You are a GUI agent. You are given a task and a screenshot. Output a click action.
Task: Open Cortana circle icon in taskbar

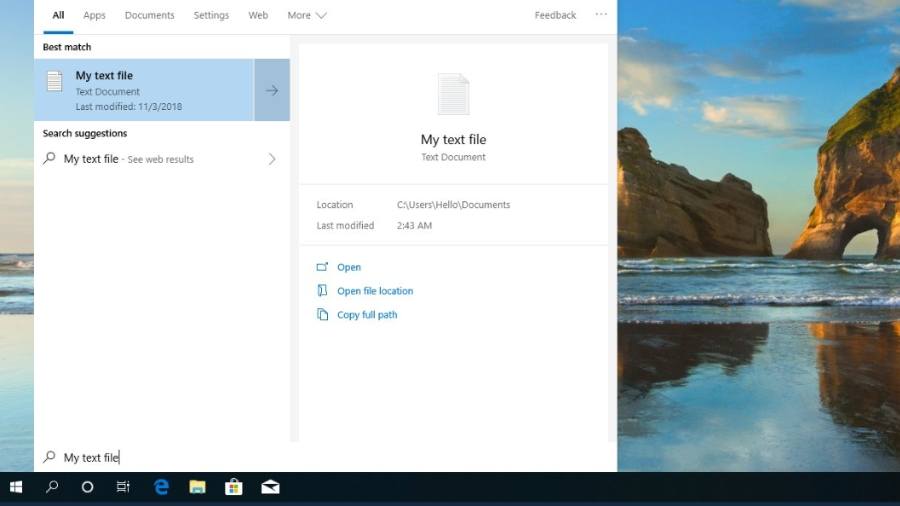click(x=87, y=487)
